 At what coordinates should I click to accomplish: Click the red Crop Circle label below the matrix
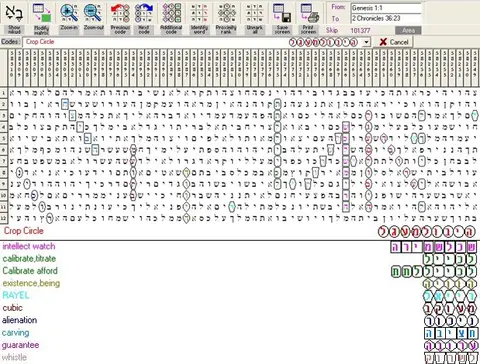click(24, 231)
